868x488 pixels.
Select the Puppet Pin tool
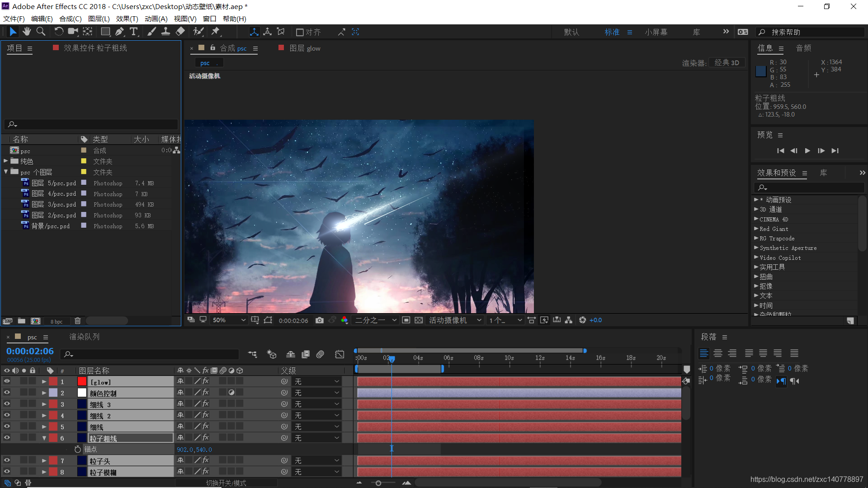click(216, 32)
